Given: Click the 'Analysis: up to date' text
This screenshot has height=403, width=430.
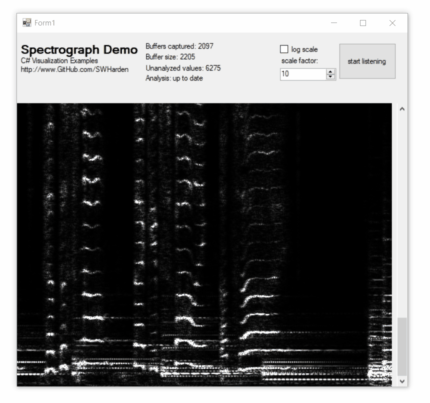Looking at the screenshot, I should coord(174,78).
